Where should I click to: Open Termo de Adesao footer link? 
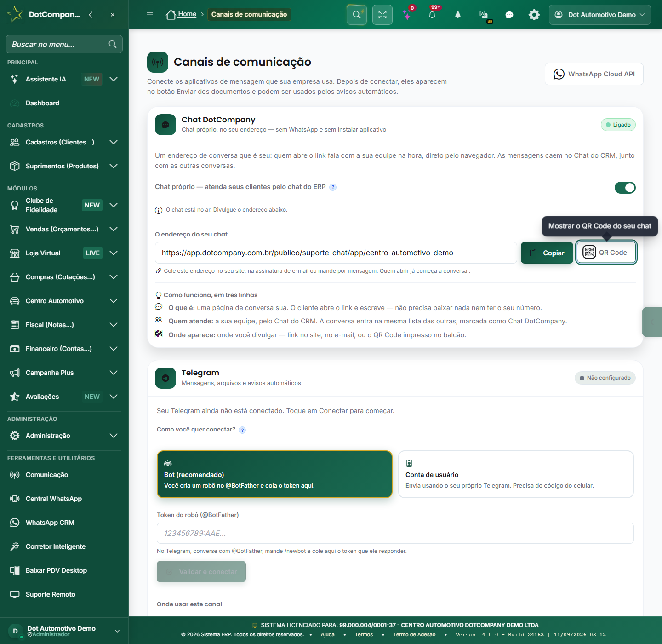click(414, 634)
